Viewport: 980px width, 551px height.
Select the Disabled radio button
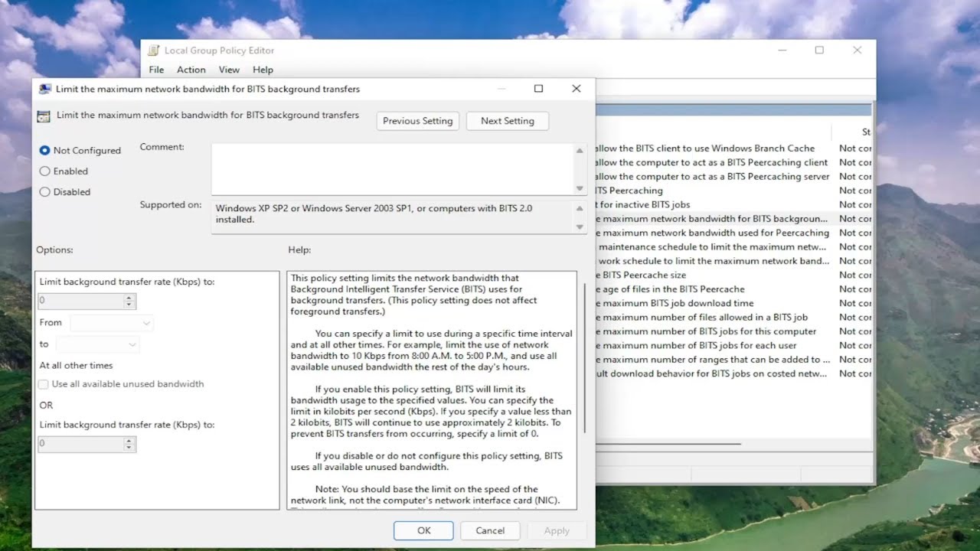[44, 192]
